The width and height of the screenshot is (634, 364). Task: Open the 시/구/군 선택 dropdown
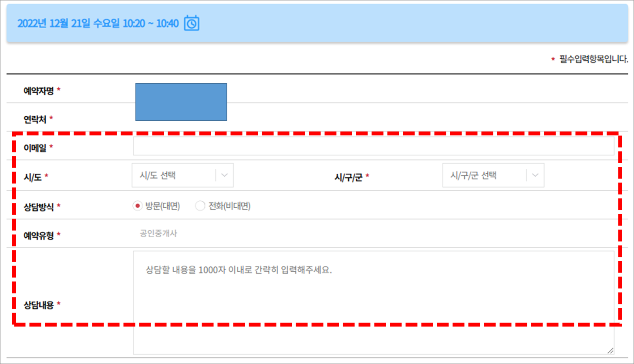click(493, 175)
